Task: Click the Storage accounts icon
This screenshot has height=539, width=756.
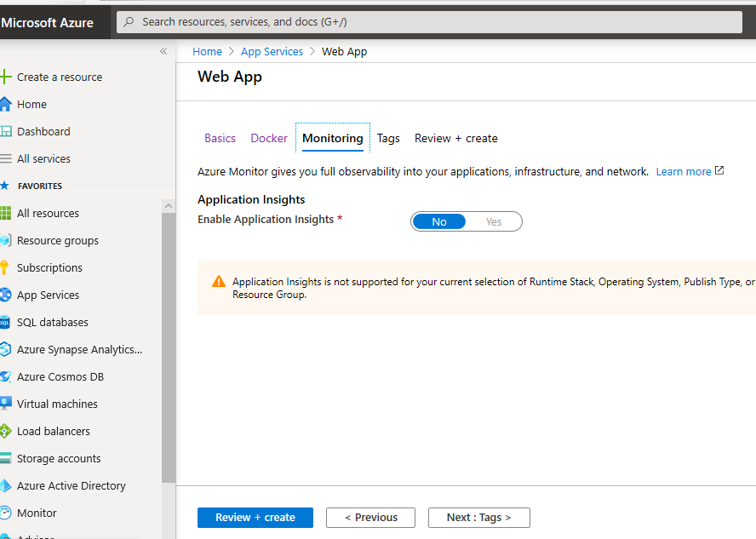Action: [x=5, y=458]
